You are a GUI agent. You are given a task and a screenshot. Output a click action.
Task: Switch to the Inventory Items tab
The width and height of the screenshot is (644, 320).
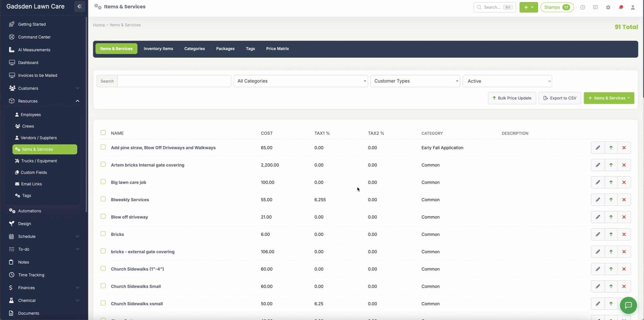(x=158, y=49)
